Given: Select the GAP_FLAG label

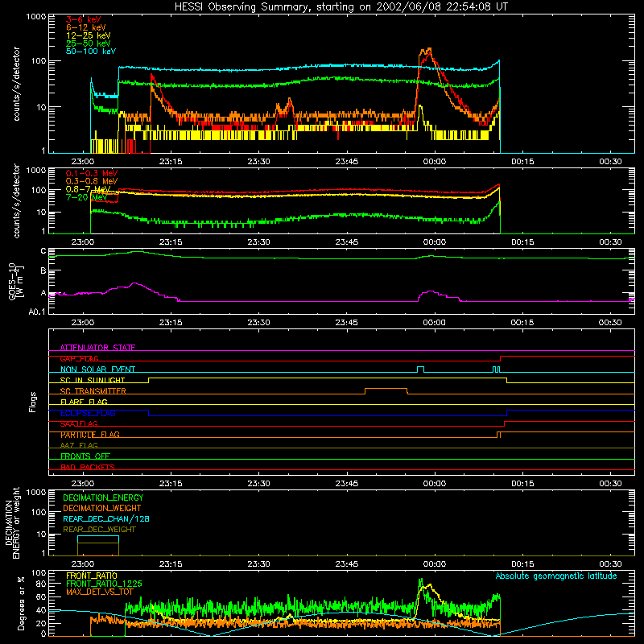Looking at the screenshot, I should click(x=79, y=358).
